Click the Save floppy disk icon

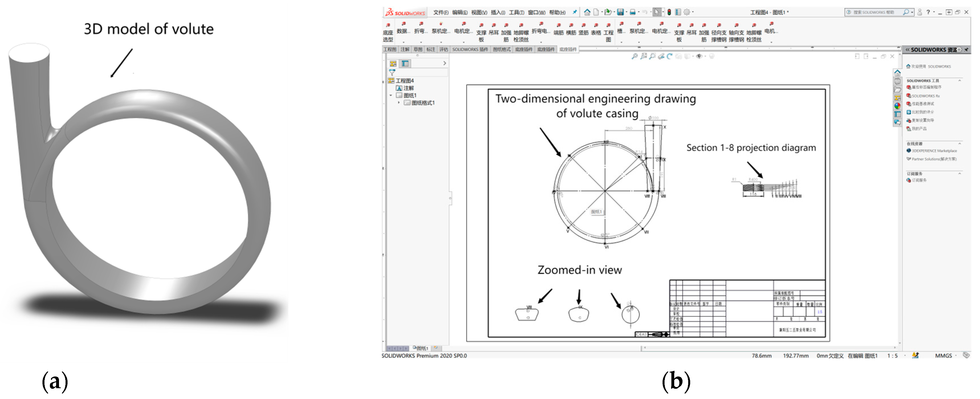(620, 12)
